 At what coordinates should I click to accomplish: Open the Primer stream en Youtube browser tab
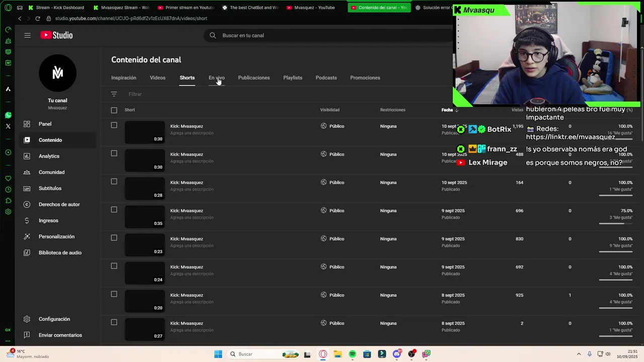pyautogui.click(x=185, y=8)
